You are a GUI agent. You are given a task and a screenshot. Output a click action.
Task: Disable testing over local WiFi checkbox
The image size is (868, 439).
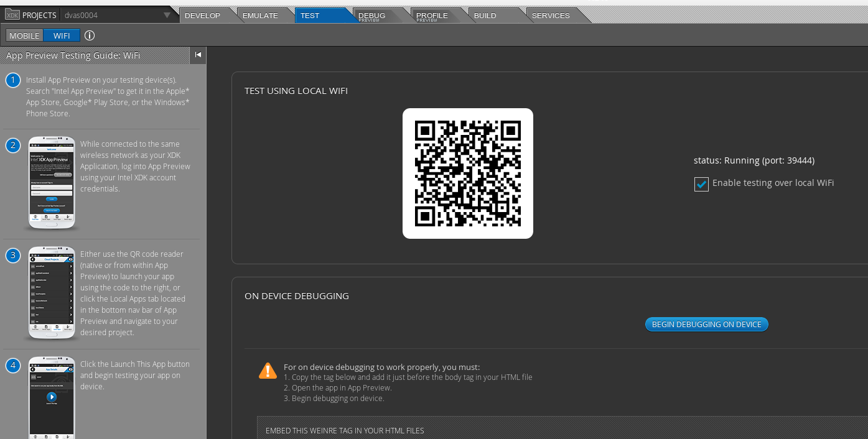click(x=701, y=184)
